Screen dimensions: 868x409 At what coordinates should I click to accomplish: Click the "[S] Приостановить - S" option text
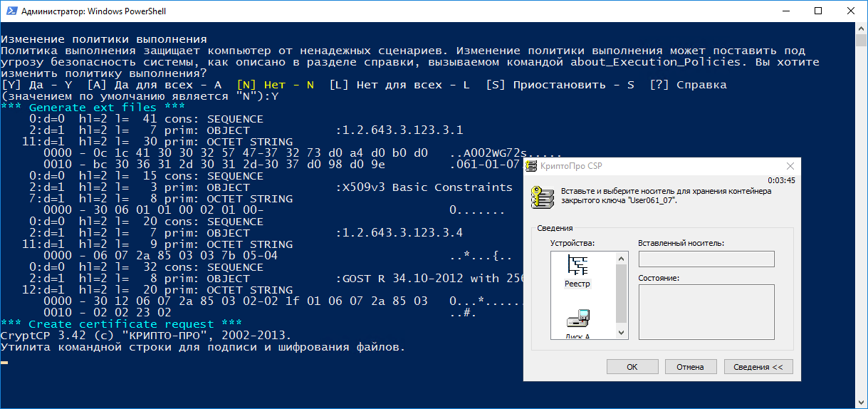point(560,85)
